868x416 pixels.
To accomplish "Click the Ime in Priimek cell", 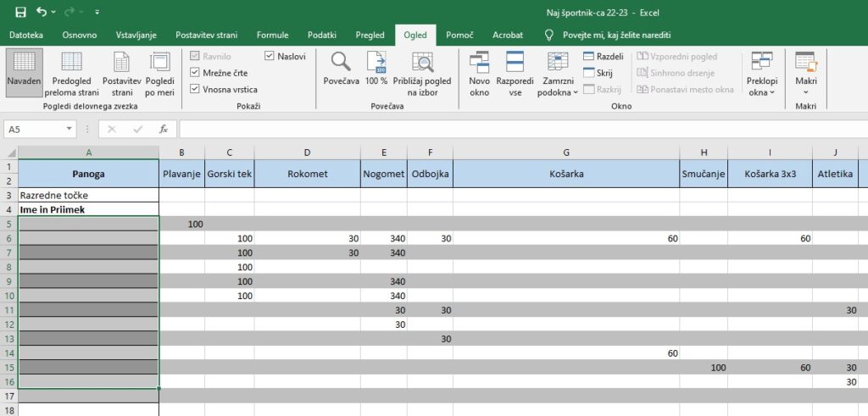I will click(x=88, y=209).
